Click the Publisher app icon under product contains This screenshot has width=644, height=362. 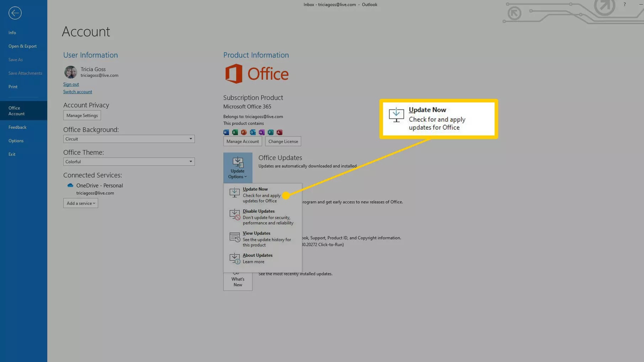pos(271,132)
